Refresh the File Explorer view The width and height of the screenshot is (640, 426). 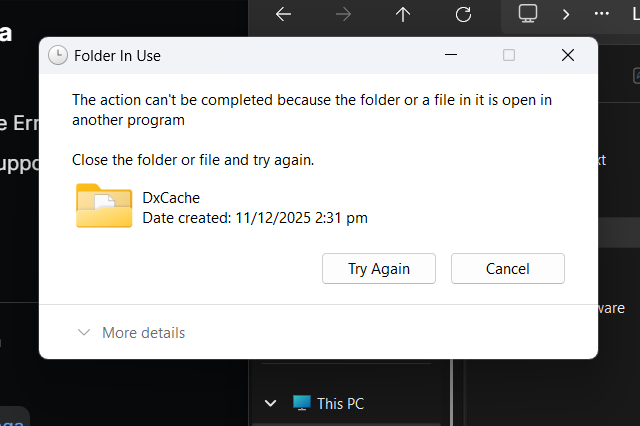coord(463,14)
